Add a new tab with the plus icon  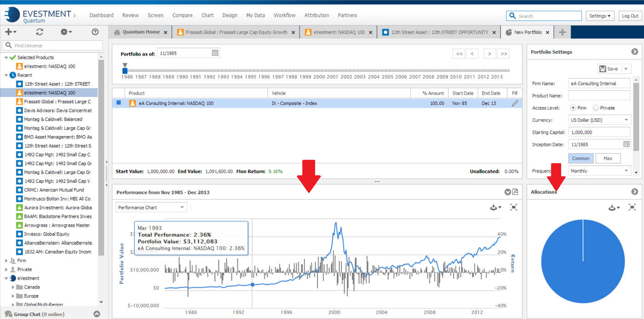tap(562, 32)
